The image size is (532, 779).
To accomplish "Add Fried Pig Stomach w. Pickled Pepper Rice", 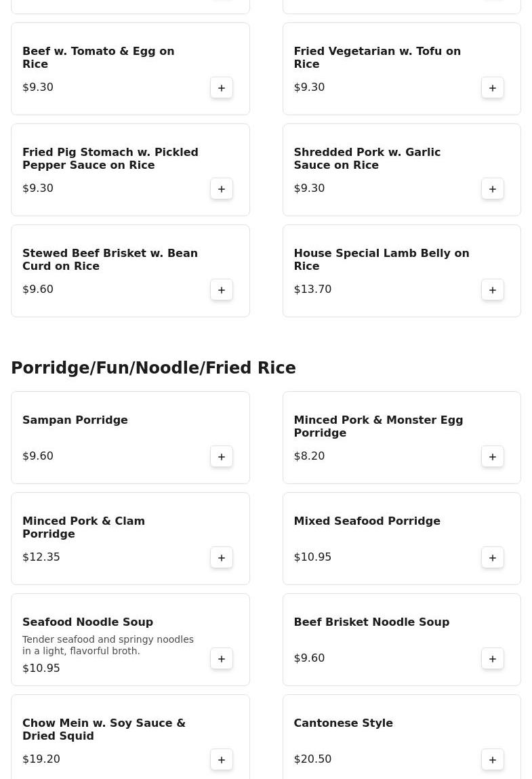I will [222, 188].
